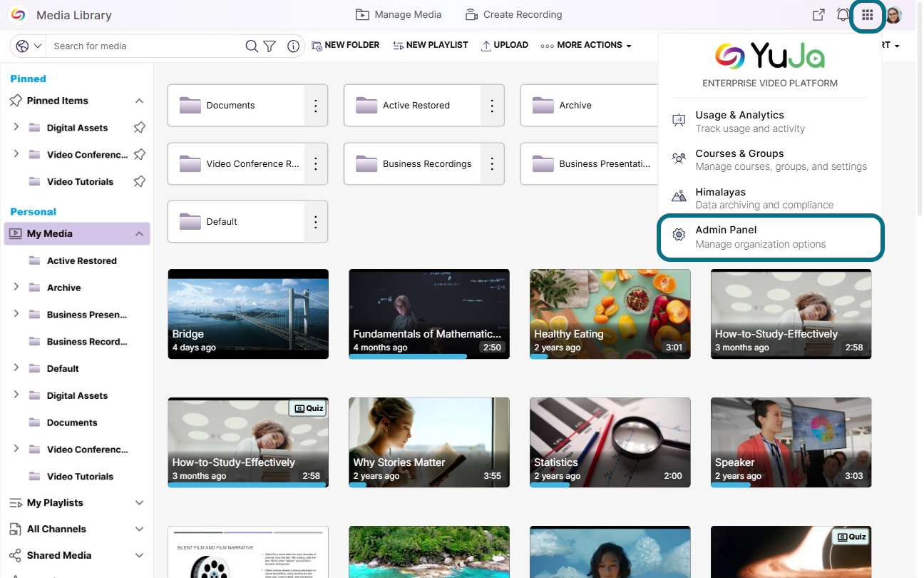
Task: Click the YuJa logo icon at top left
Action: click(x=18, y=14)
